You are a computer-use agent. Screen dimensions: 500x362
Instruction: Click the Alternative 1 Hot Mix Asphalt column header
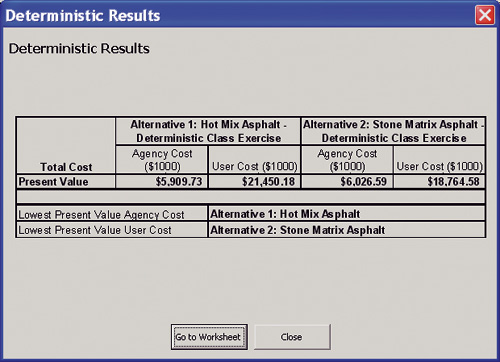[x=208, y=131]
